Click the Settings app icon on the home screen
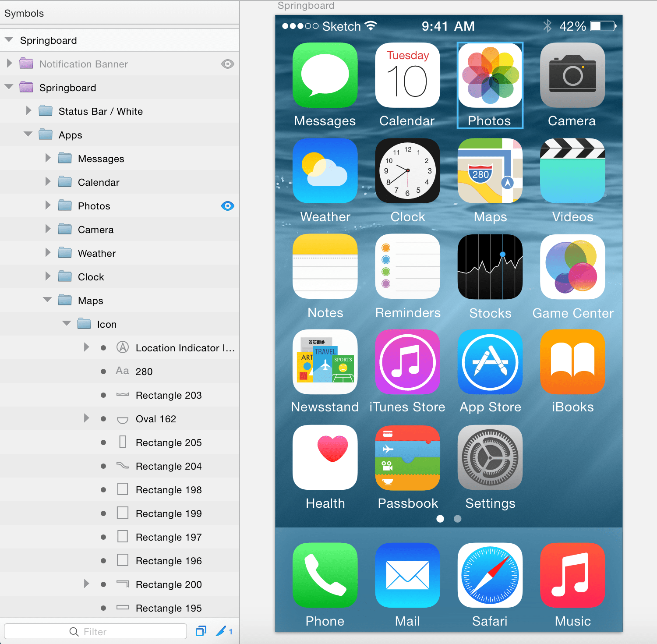This screenshot has height=644, width=657. [x=490, y=457]
